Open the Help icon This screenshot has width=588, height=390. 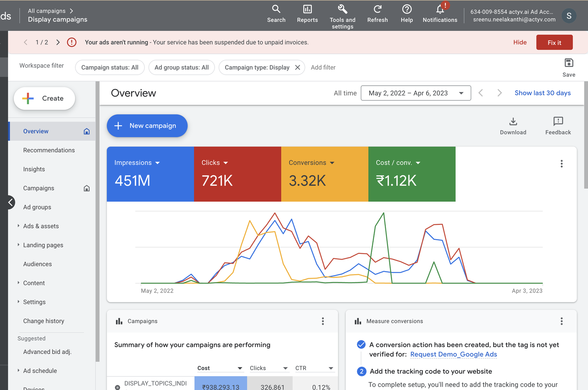click(406, 14)
